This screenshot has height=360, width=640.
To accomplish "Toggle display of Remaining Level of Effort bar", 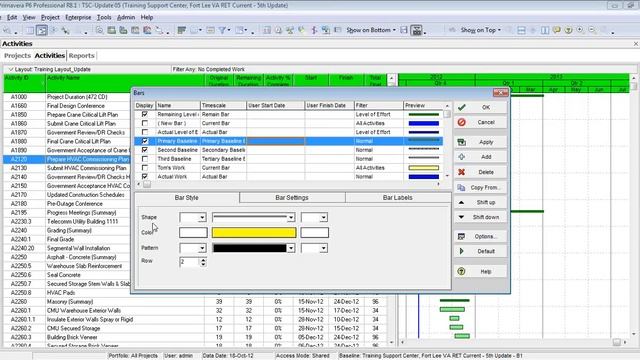I will pos(144,114).
